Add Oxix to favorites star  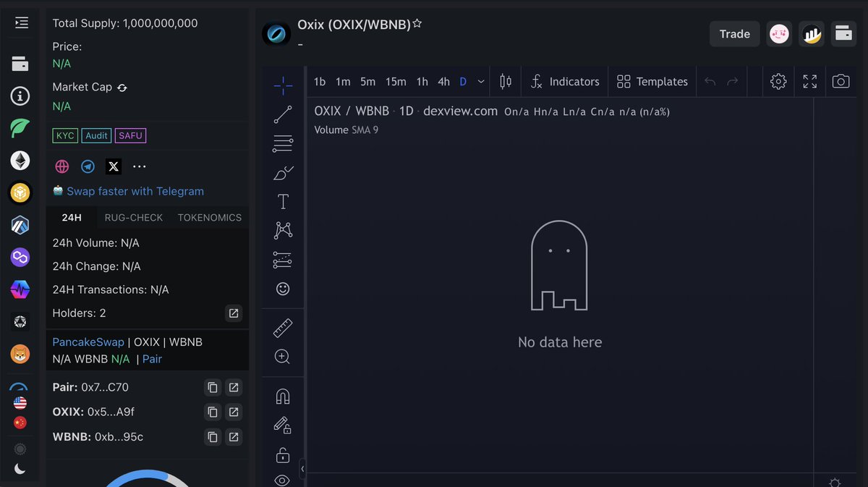[417, 24]
